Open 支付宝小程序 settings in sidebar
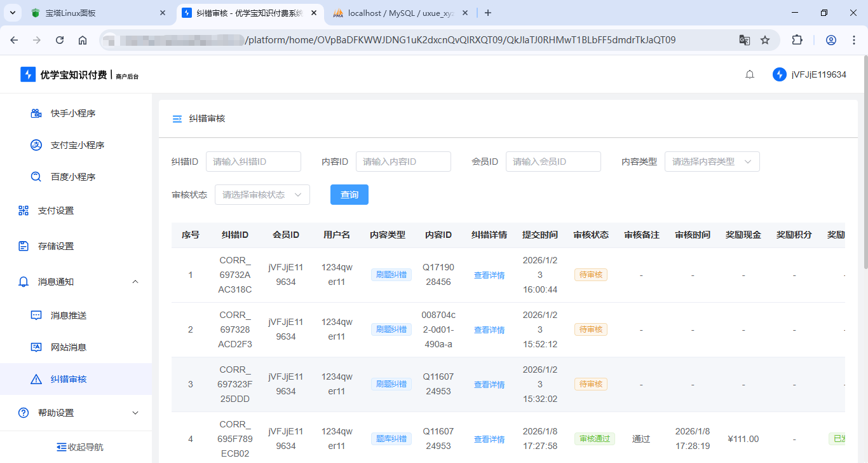The height and width of the screenshot is (463, 868). click(x=77, y=145)
